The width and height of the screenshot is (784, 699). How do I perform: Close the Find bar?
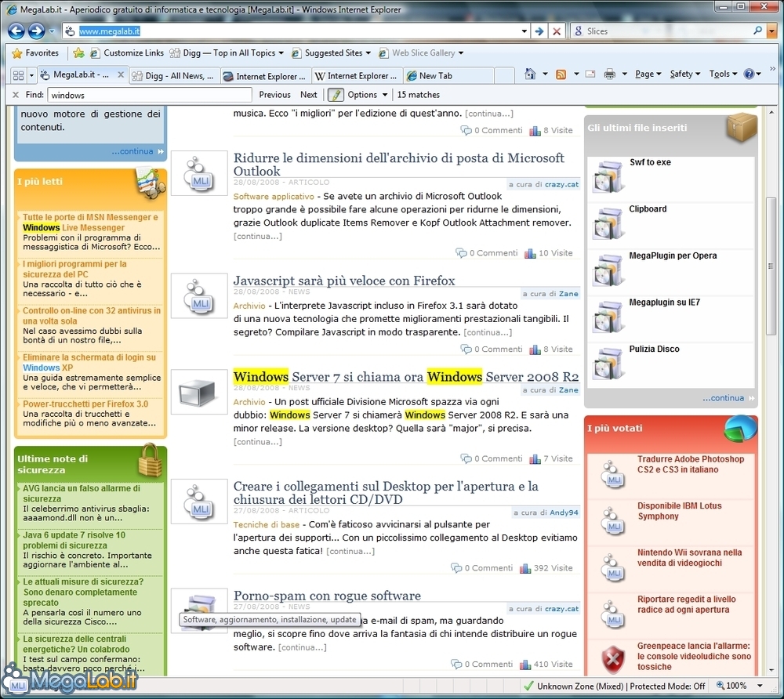[16, 95]
